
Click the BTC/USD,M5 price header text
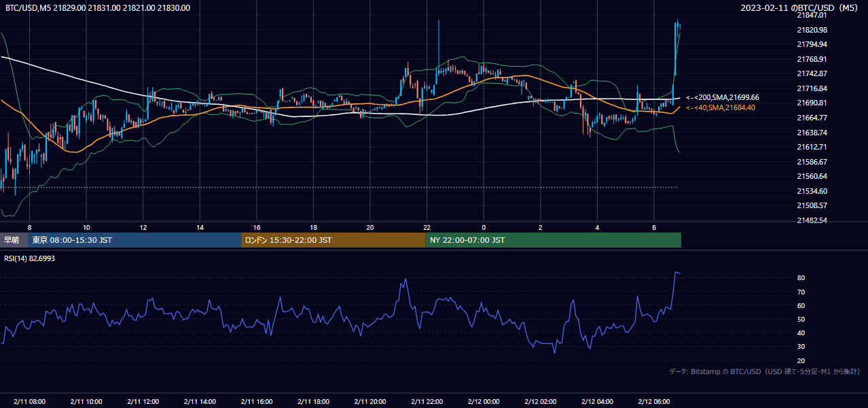[98, 8]
